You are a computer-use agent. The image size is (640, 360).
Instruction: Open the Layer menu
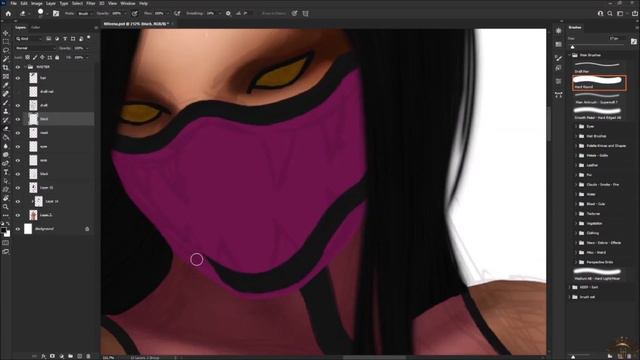(51, 3)
